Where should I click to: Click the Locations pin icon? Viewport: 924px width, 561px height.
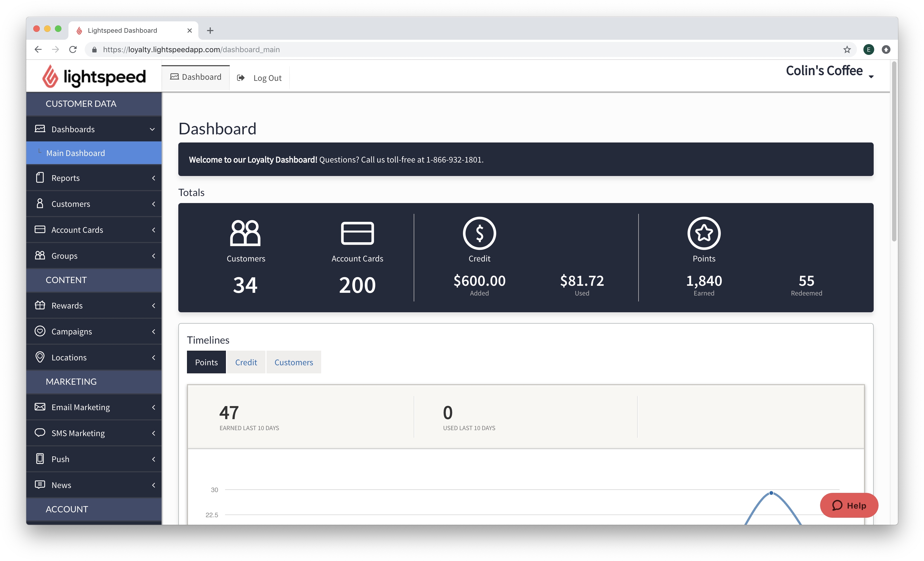[x=40, y=357]
